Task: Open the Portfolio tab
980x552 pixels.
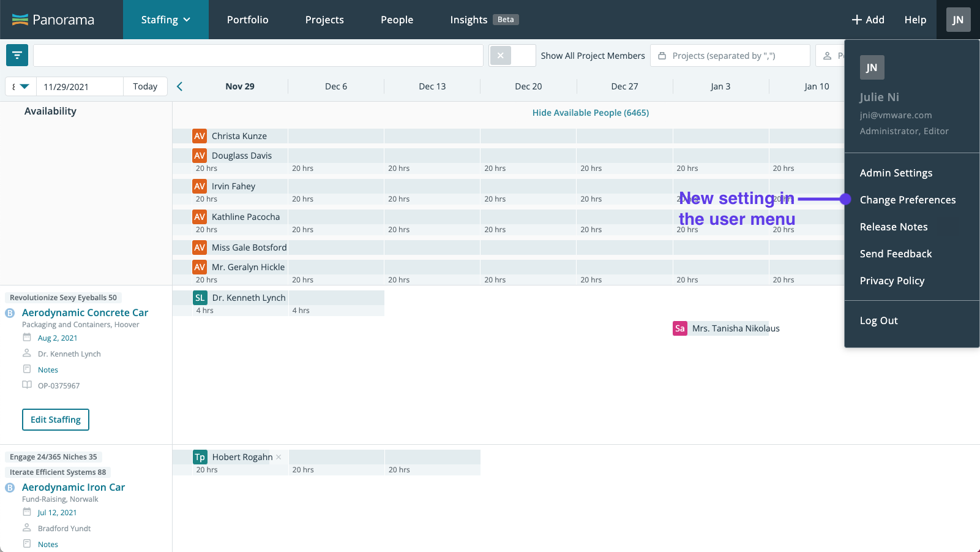Action: tap(247, 20)
